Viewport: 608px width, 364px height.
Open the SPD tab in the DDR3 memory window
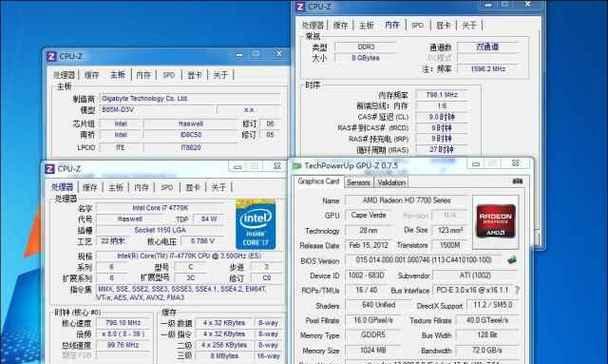click(417, 26)
